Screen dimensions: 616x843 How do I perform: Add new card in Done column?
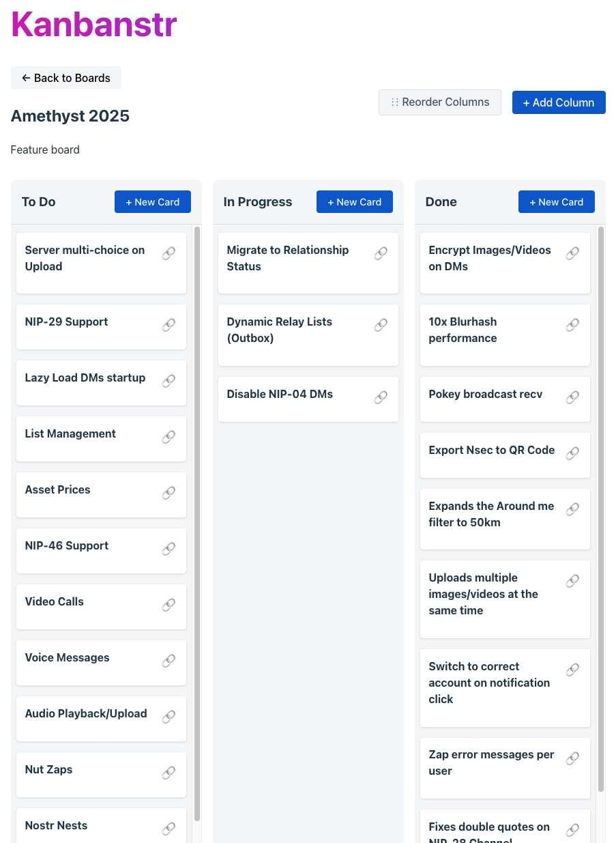(557, 202)
